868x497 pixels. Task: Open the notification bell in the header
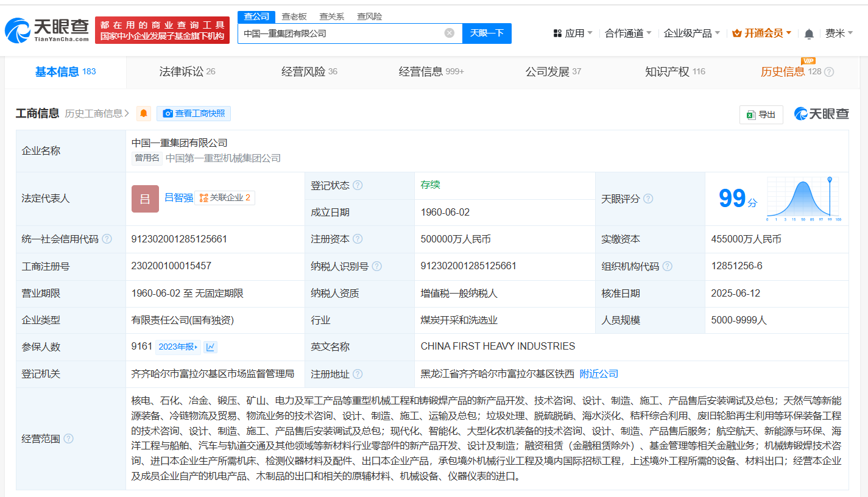coord(809,34)
